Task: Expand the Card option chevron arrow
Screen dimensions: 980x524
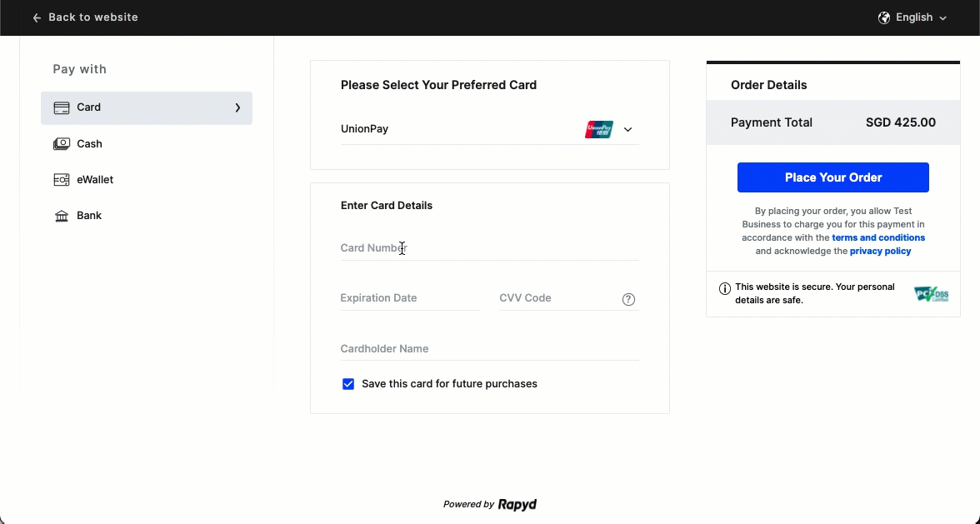Action: 237,107
